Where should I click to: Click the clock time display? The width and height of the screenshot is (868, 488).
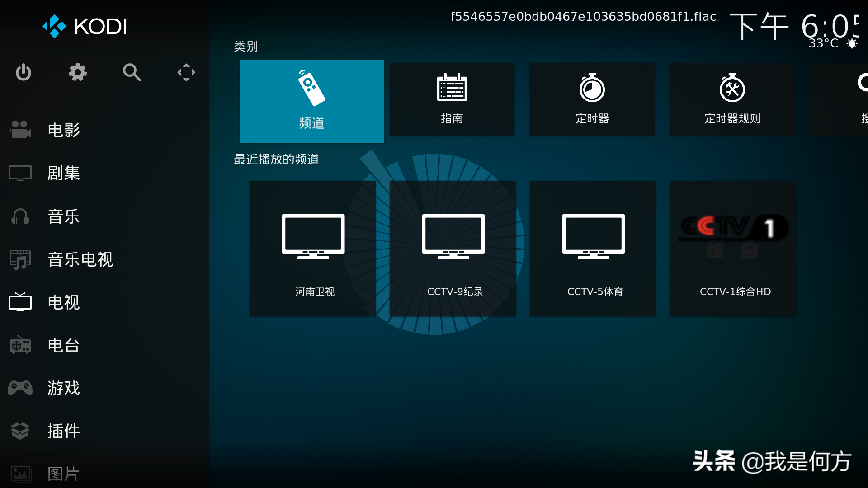click(794, 26)
